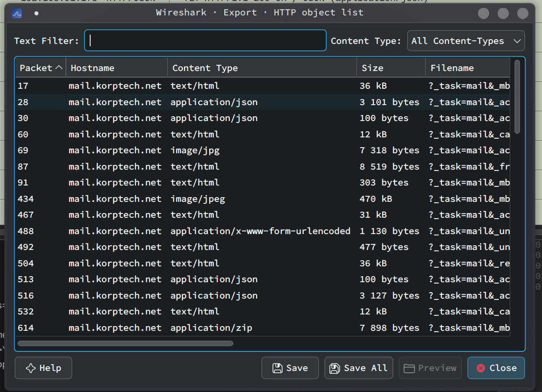
Task: Click the Content Type column header
Action: click(x=262, y=68)
